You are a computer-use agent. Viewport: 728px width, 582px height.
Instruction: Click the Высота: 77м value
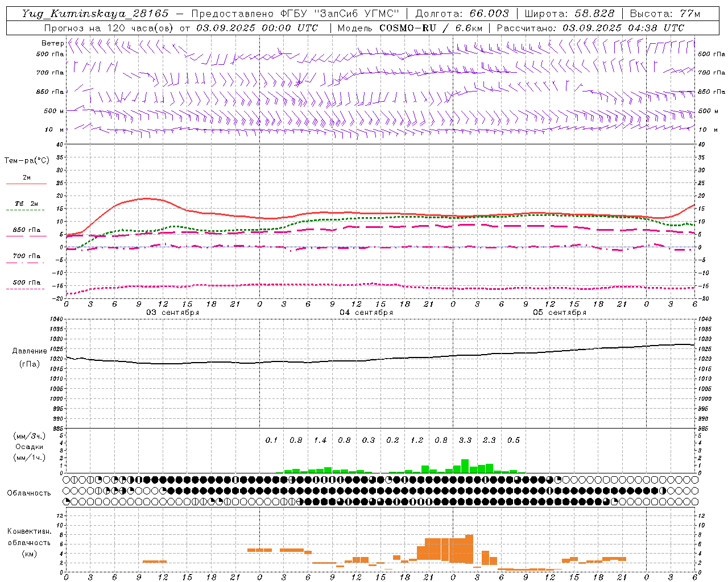[665, 14]
